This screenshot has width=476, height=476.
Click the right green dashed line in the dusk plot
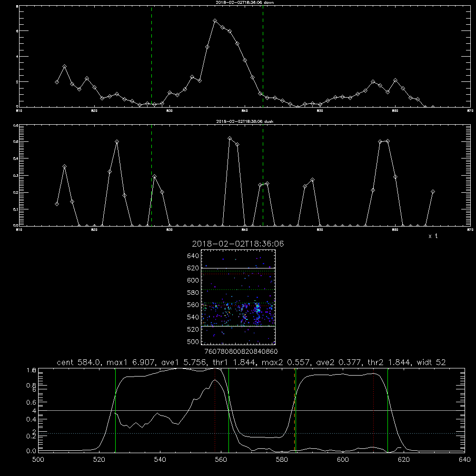263,176
